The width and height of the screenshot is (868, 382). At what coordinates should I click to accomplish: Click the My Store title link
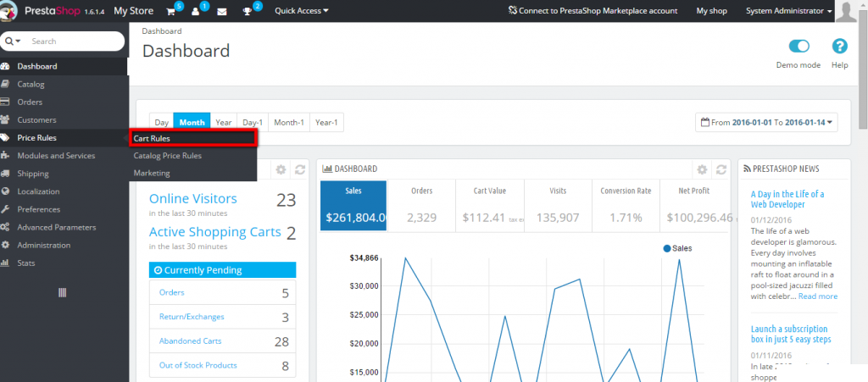click(133, 10)
